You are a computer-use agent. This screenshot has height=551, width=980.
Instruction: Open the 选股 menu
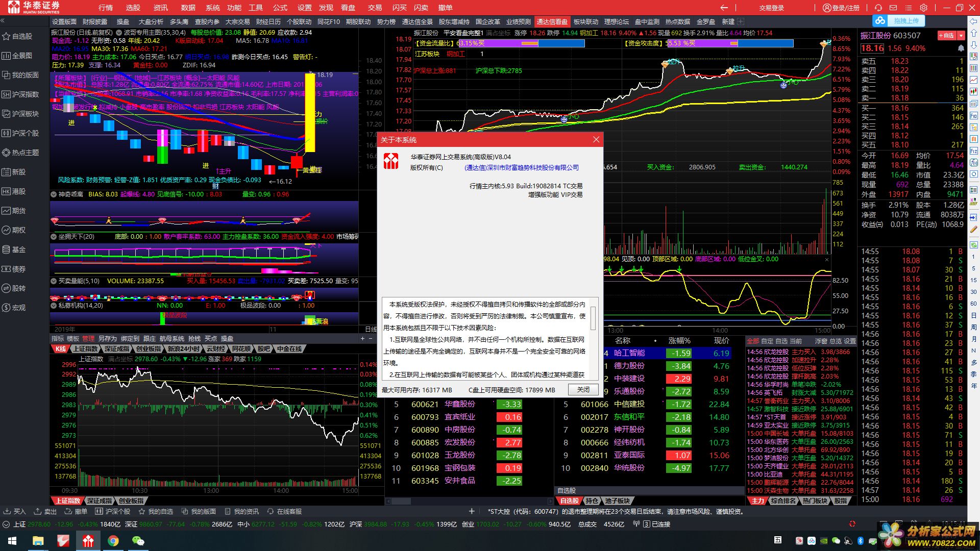pos(133,8)
